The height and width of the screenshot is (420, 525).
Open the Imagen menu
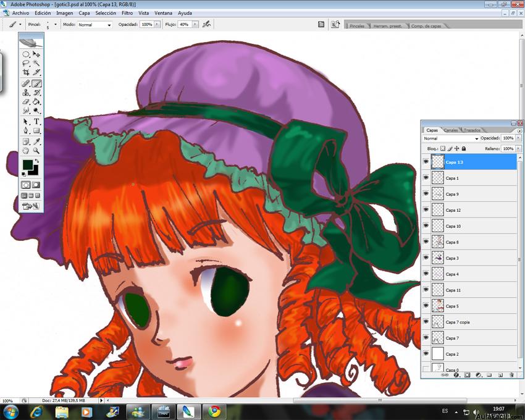pos(65,13)
